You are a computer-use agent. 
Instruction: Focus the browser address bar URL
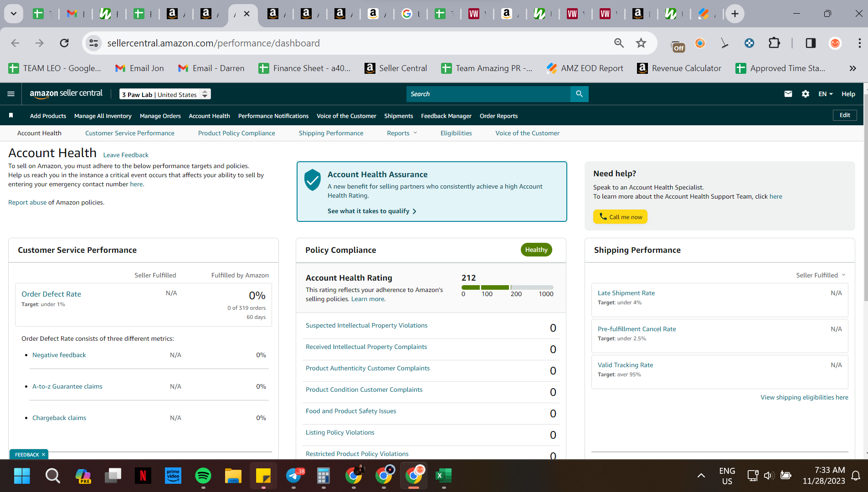pos(213,43)
